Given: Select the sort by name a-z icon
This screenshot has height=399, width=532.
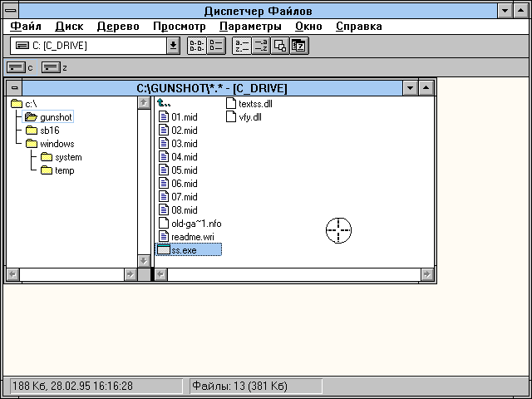Looking at the screenshot, I should 241,46.
